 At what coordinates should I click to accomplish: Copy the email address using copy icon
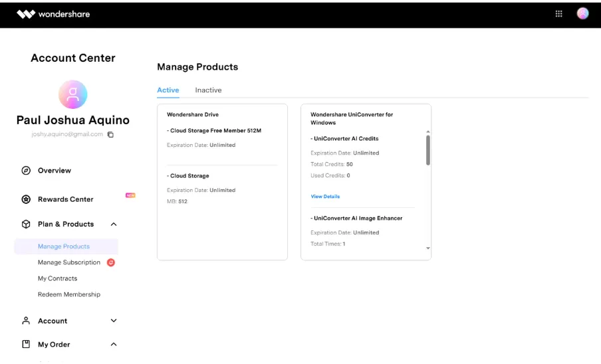pos(110,134)
